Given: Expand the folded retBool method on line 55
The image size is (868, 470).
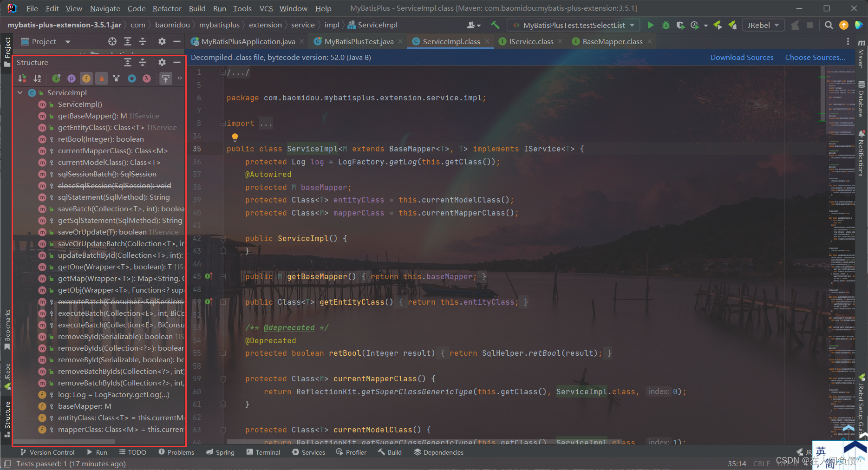Looking at the screenshot, I should 223,353.
